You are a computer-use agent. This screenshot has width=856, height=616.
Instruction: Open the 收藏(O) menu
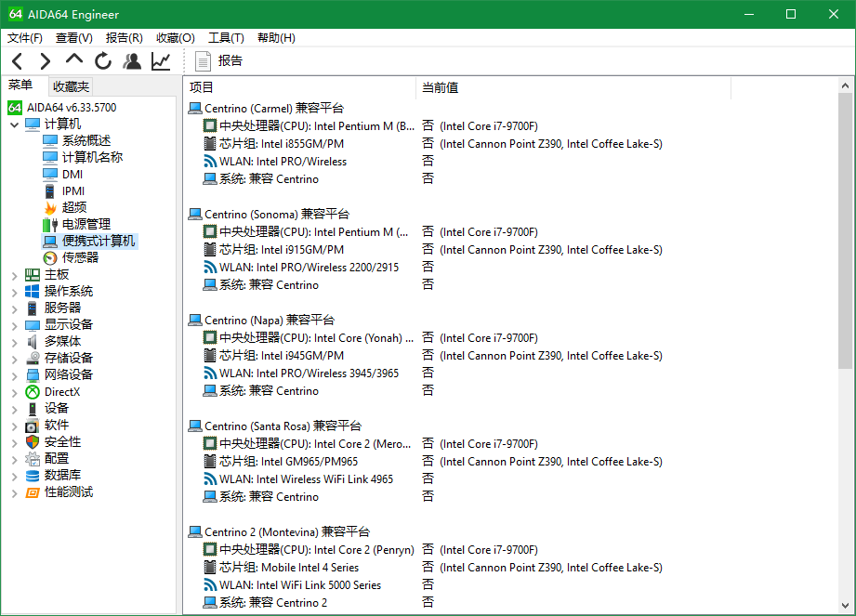tap(176, 38)
